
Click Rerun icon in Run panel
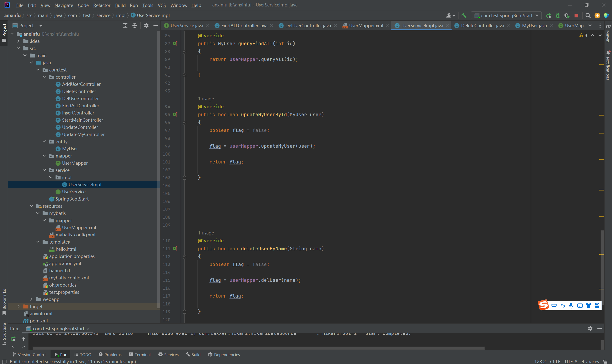click(x=13, y=339)
